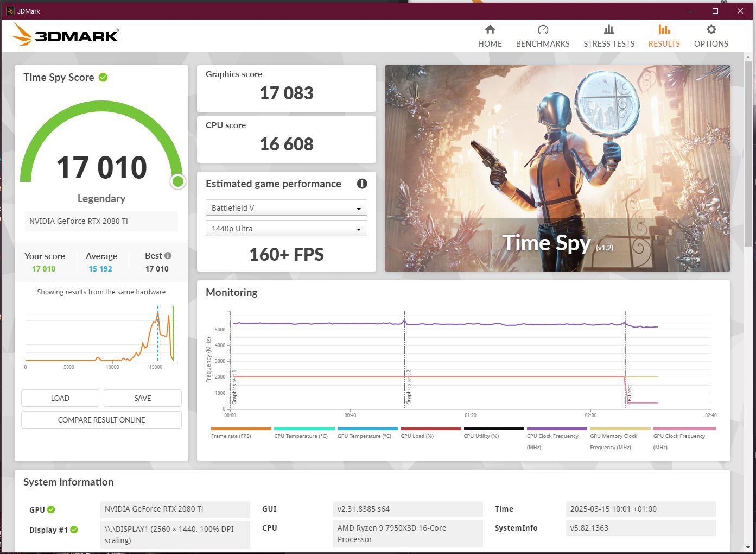
Task: Click the Time Spy preview image
Action: [x=557, y=168]
